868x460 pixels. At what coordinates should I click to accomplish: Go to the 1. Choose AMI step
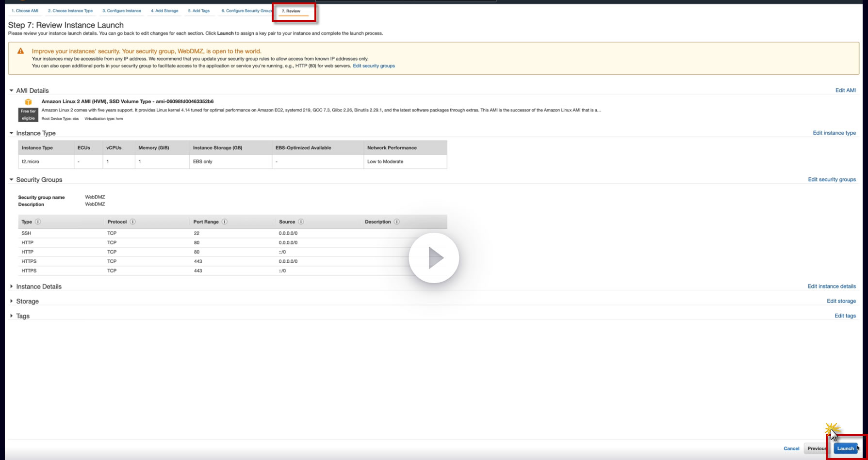tap(25, 11)
